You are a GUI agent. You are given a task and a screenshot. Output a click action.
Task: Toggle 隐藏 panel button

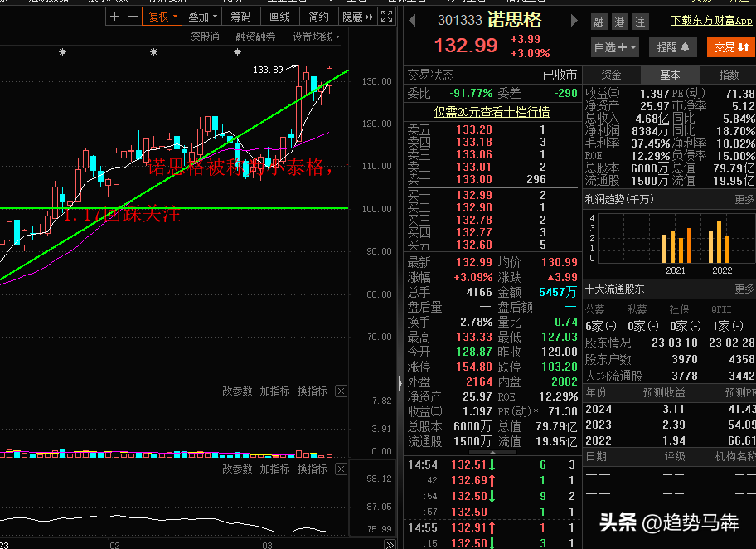pos(358,17)
